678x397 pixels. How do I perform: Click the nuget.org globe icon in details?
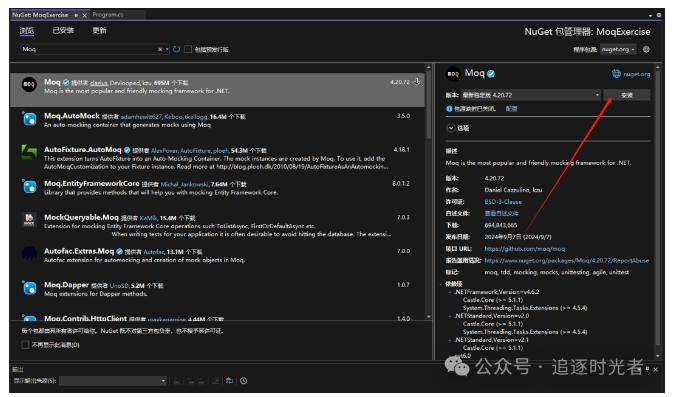click(616, 74)
